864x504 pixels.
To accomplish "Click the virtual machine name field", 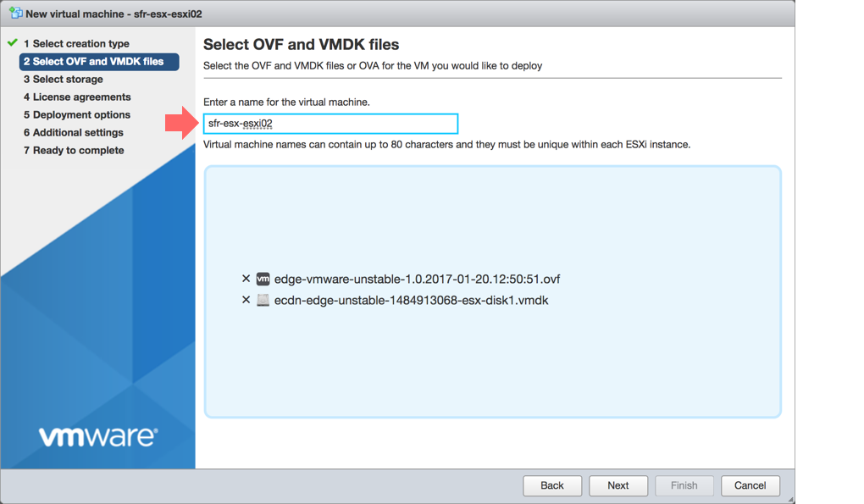I will pos(330,124).
